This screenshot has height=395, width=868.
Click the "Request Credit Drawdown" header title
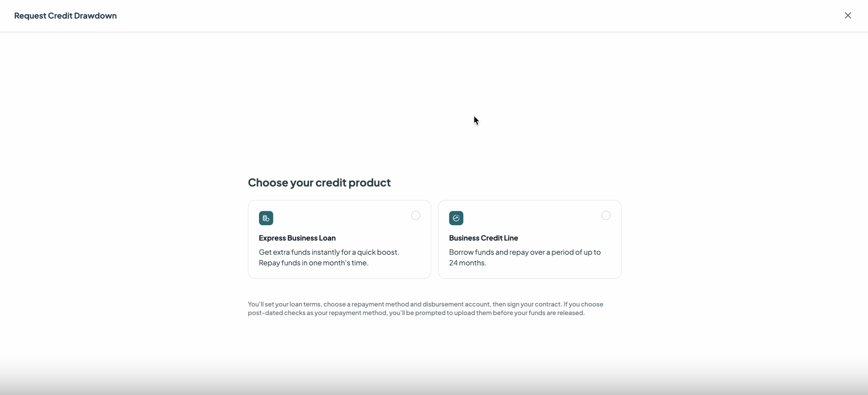point(65,16)
